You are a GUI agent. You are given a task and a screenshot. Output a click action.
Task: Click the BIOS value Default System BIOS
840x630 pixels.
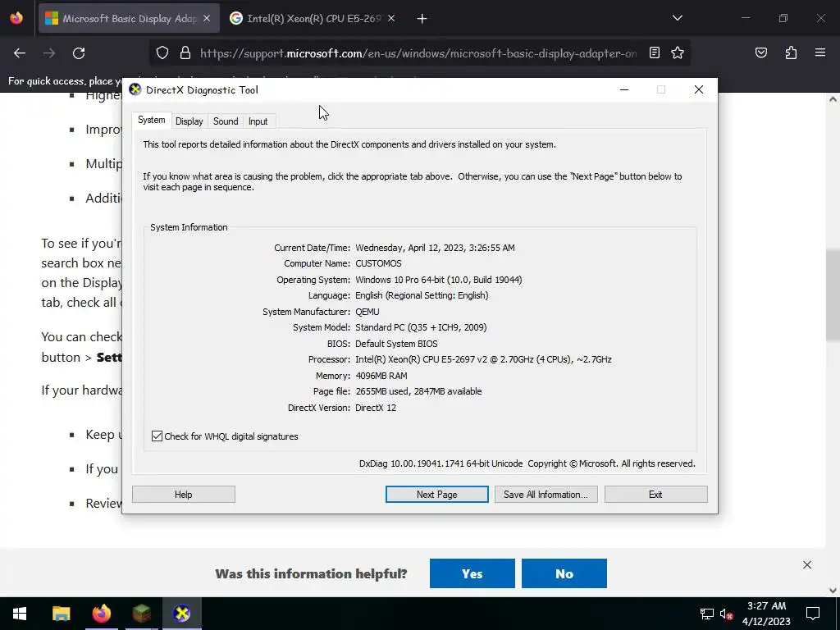pos(396,344)
